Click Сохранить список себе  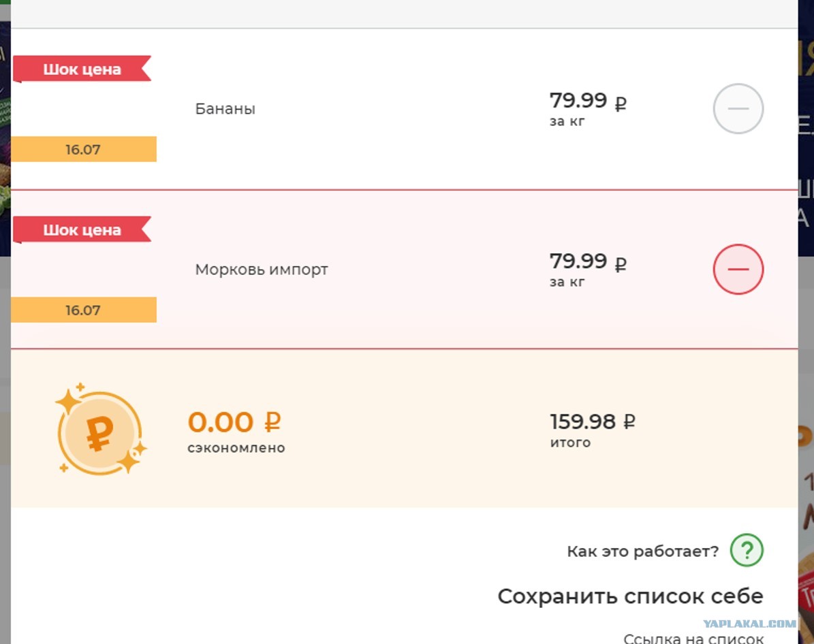[630, 596]
